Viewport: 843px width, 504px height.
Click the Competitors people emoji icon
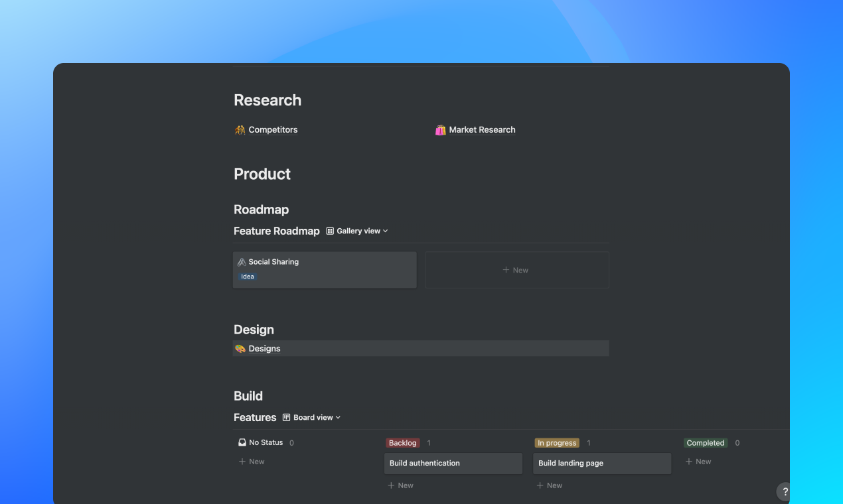(242, 129)
